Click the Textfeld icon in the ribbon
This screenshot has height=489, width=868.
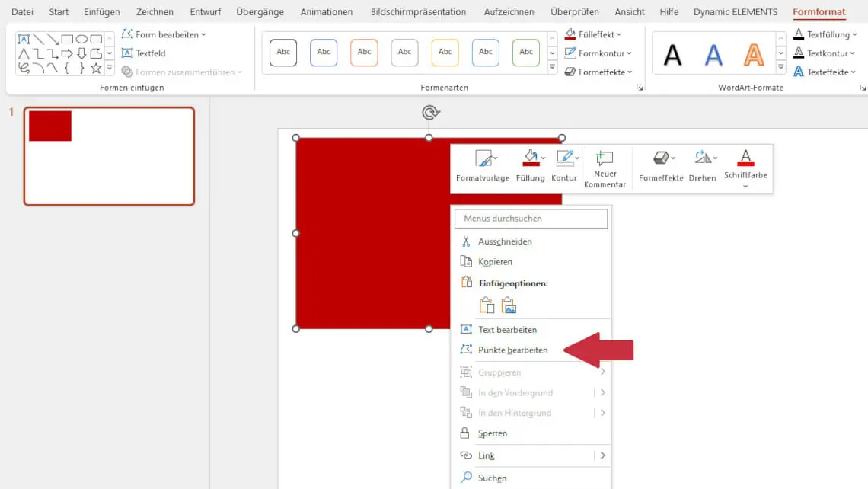[x=128, y=53]
